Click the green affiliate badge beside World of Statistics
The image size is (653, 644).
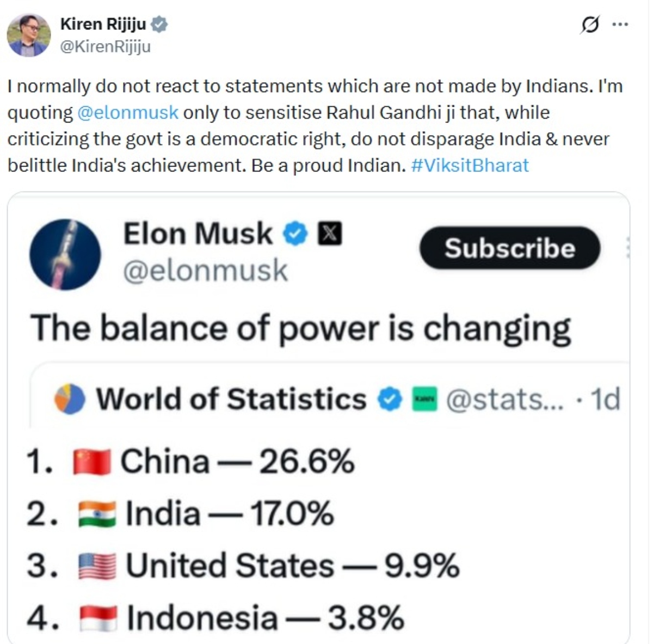tap(424, 400)
